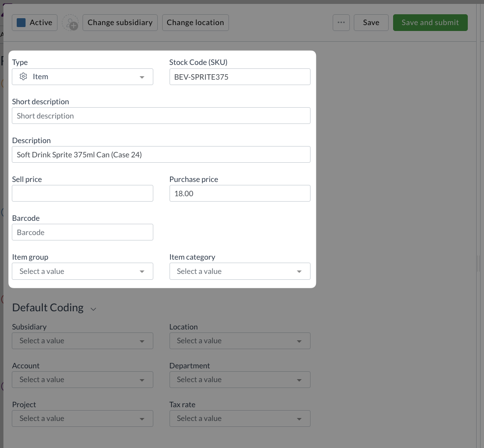The width and height of the screenshot is (484, 448).
Task: Open the Type dropdown arrow
Action: [x=142, y=77]
